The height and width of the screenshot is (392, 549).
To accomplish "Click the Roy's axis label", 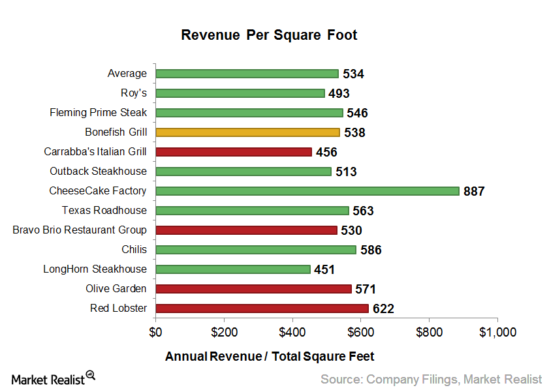I will (134, 93).
